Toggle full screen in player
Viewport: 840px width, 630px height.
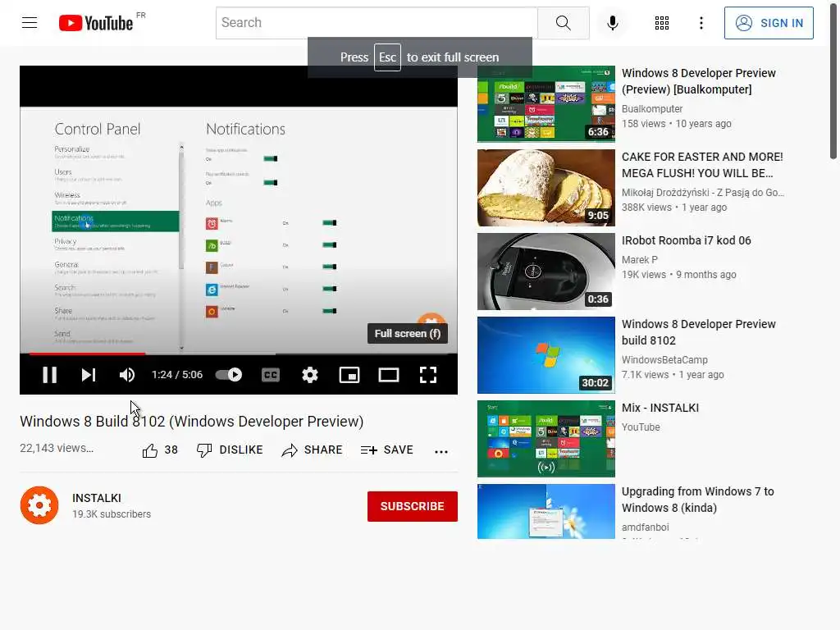click(427, 375)
